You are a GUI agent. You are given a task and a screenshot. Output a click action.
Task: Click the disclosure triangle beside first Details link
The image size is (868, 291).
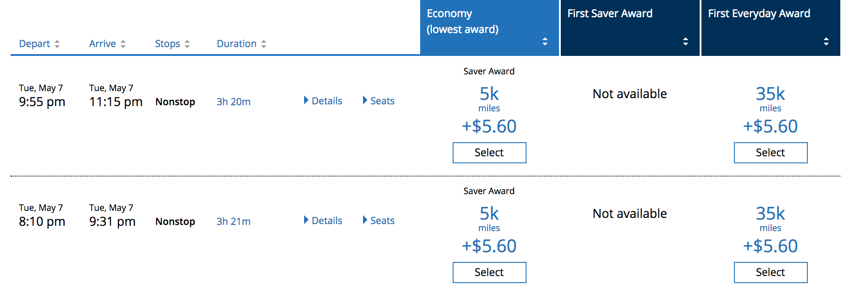click(306, 100)
